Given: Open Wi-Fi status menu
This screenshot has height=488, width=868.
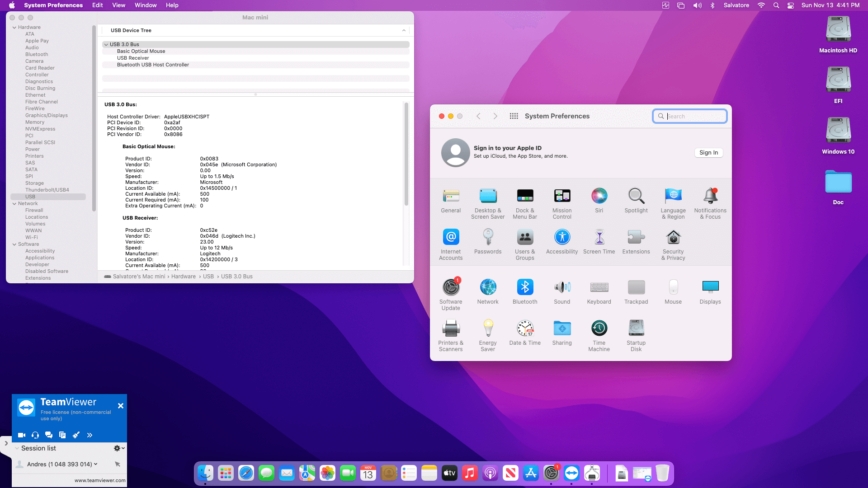Looking at the screenshot, I should coord(761,5).
